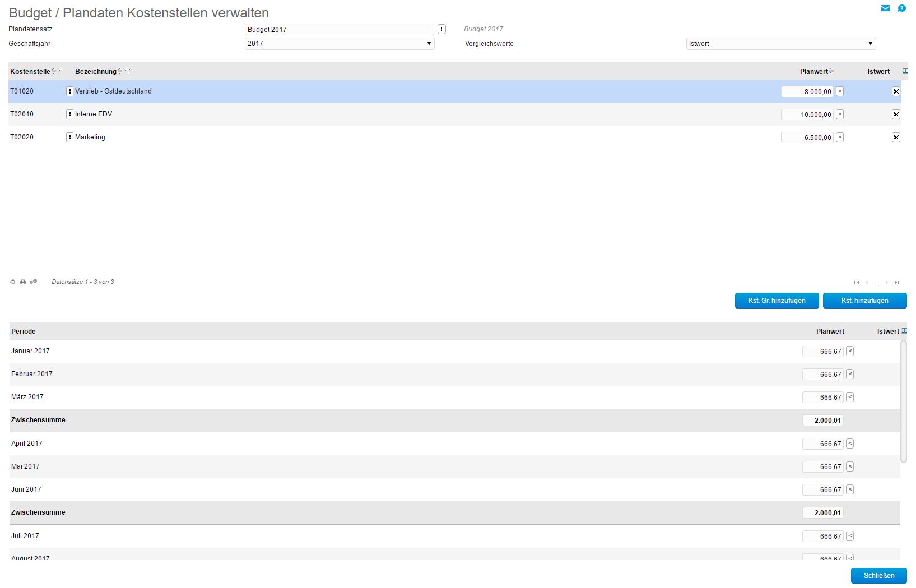Click the Istwert column header

pos(878,72)
